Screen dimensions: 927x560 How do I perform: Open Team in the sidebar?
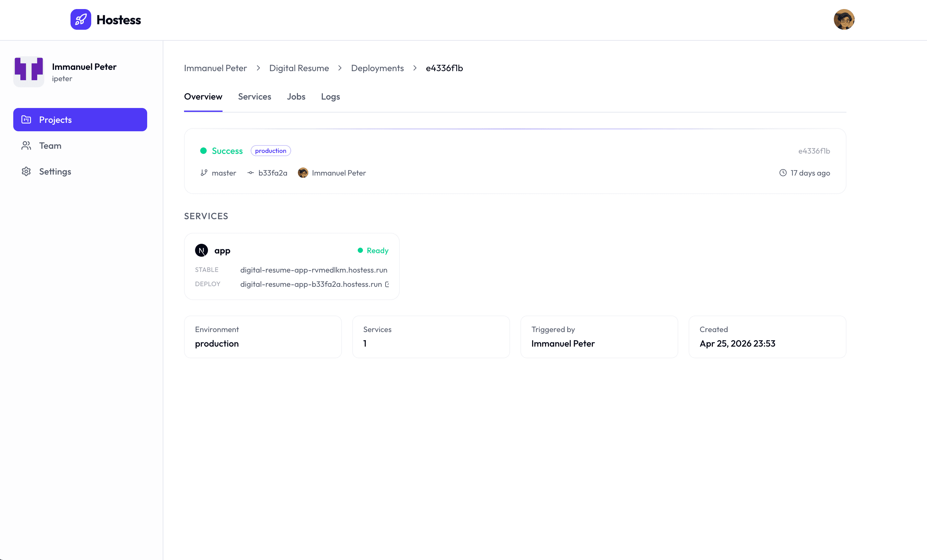(x=80, y=145)
